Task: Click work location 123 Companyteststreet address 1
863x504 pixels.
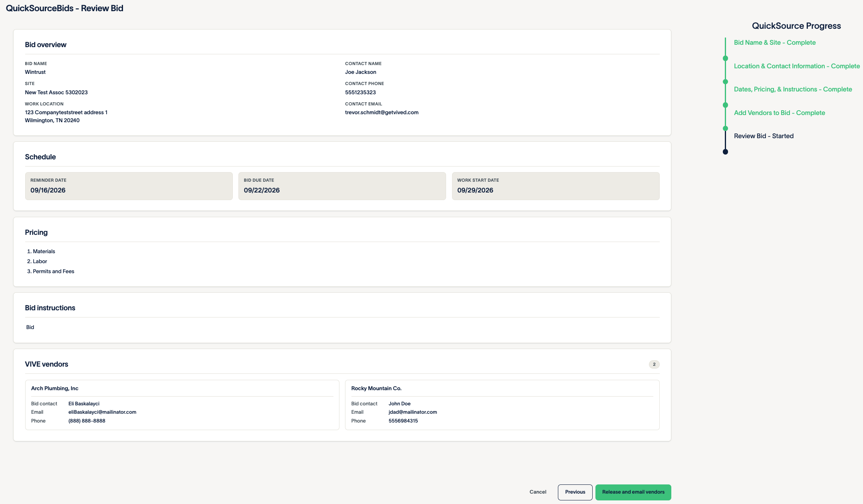Action: [66, 113]
